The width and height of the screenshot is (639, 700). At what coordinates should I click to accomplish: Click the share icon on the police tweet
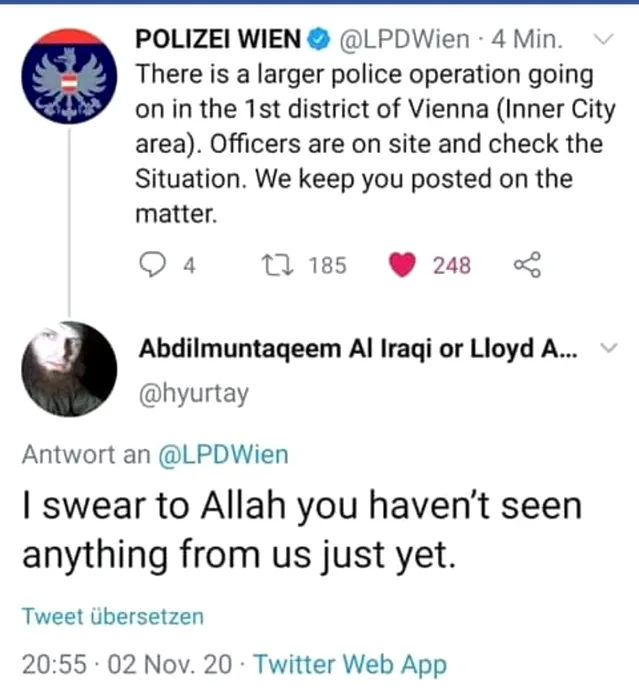(527, 265)
